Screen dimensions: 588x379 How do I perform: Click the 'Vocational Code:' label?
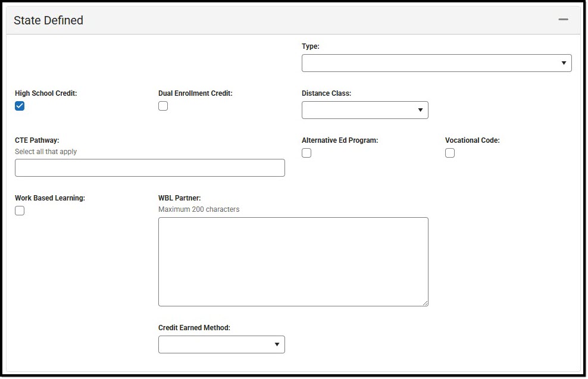[473, 140]
